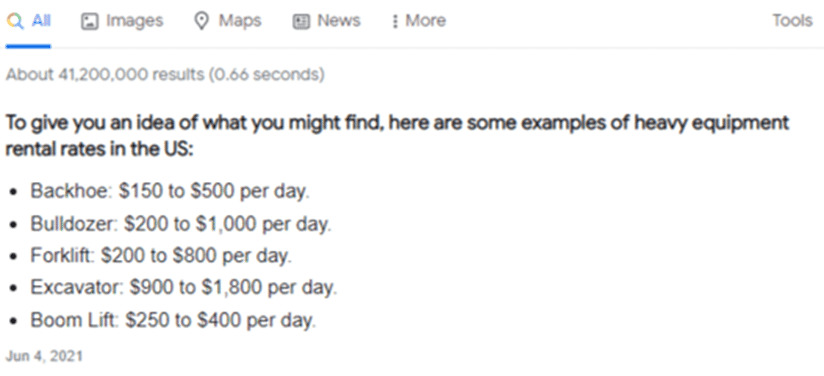Image resolution: width=824 pixels, height=376 pixels.
Task: Click the Images picture icon
Action: click(90, 22)
